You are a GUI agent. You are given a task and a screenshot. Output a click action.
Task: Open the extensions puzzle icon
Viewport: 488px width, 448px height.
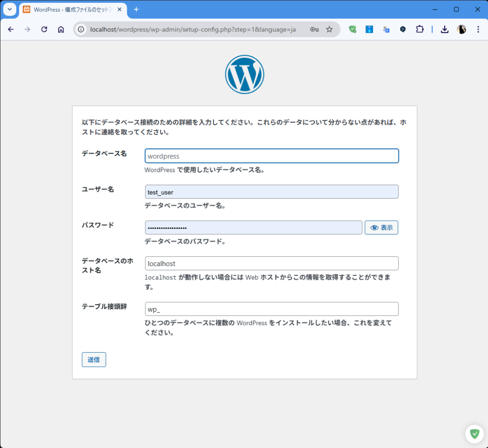419,29
